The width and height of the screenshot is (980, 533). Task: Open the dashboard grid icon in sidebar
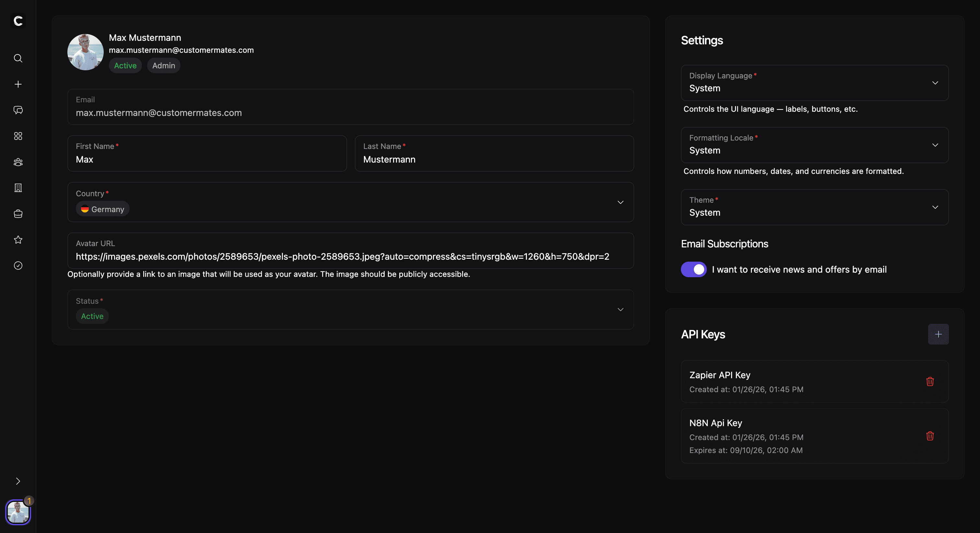[x=18, y=136]
